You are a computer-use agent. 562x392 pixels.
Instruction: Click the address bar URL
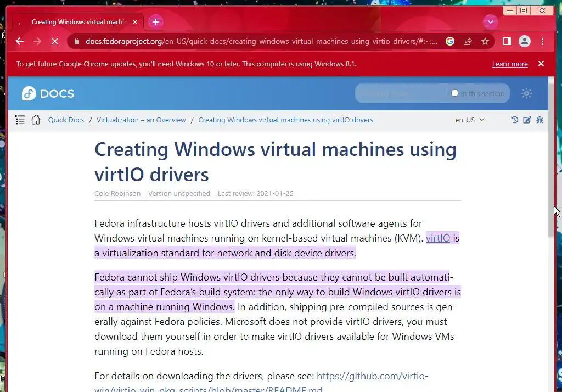tap(261, 41)
